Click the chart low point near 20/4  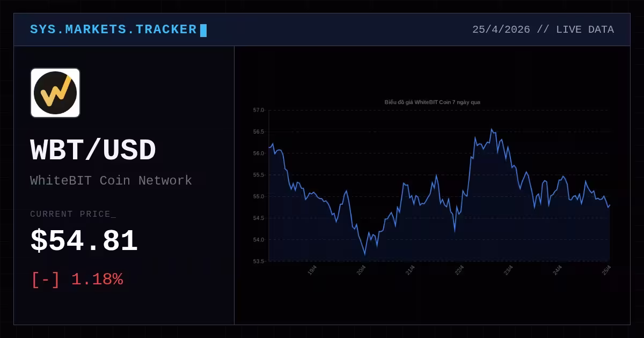click(365, 255)
